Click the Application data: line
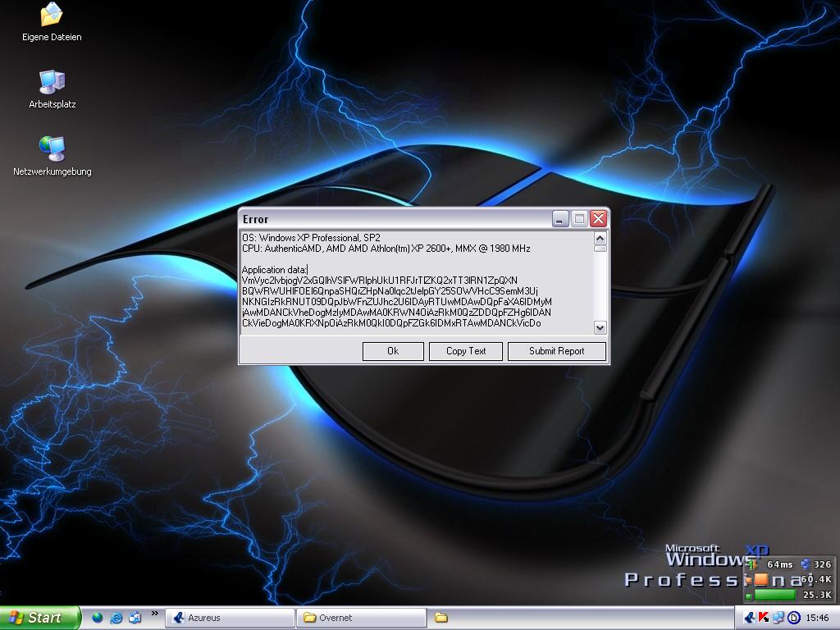This screenshot has width=840, height=630. point(274,269)
